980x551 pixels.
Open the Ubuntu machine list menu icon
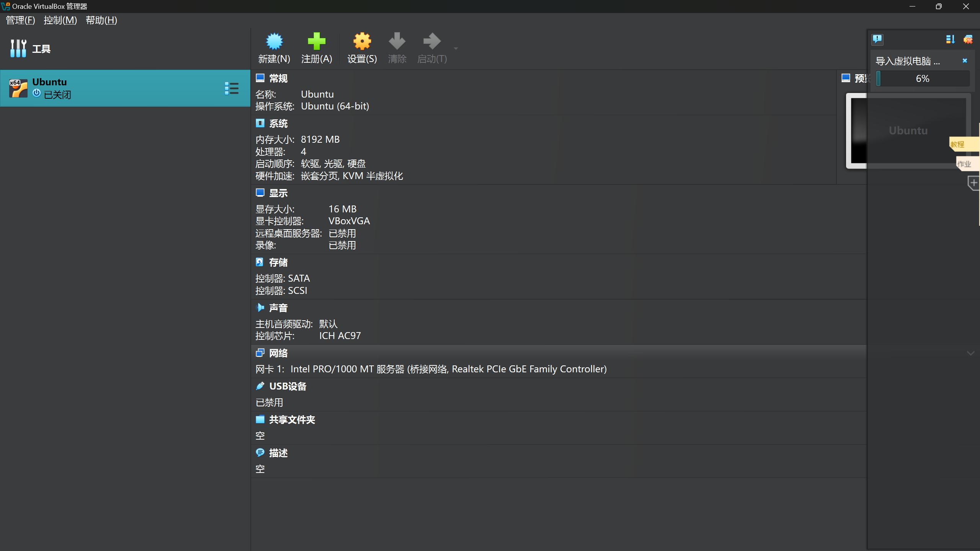(x=232, y=88)
